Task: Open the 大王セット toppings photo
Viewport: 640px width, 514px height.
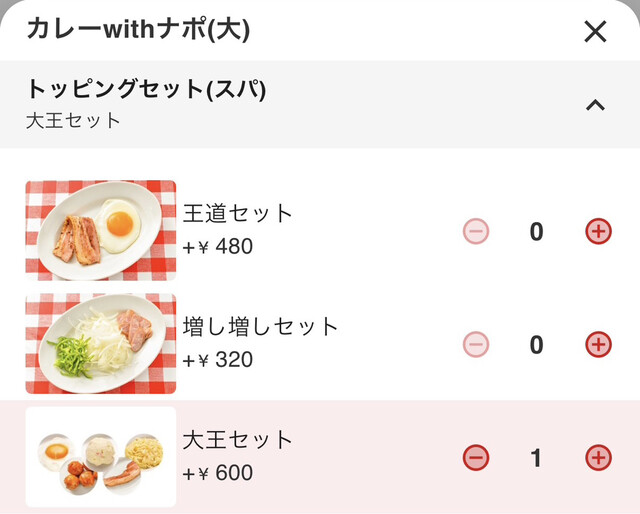Action: [x=101, y=456]
